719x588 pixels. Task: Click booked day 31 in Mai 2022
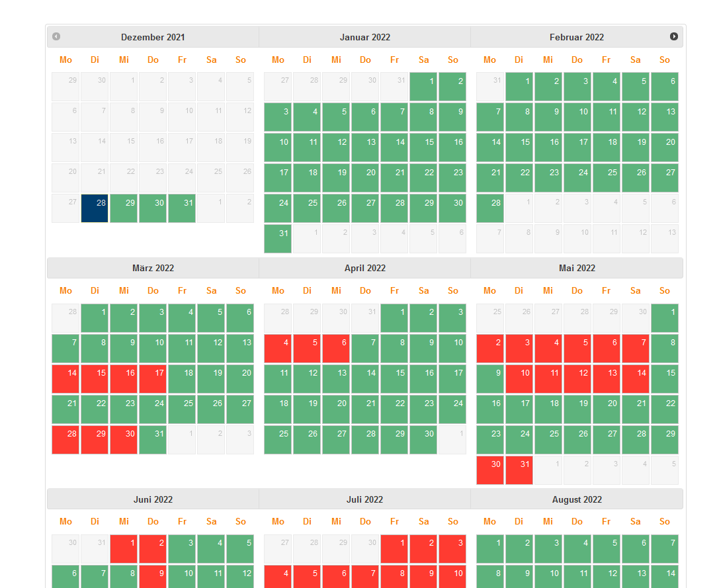tap(519, 470)
